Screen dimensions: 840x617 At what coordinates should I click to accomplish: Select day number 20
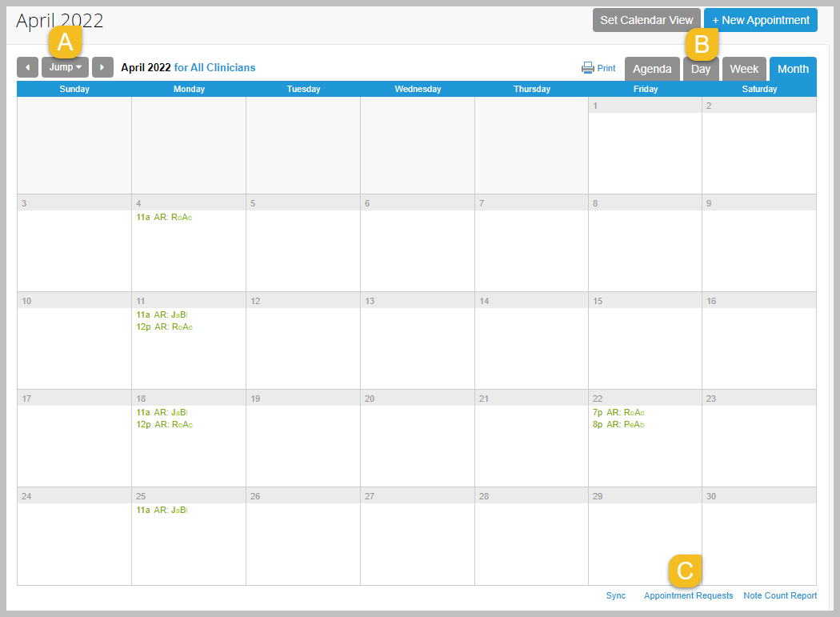[370, 399]
